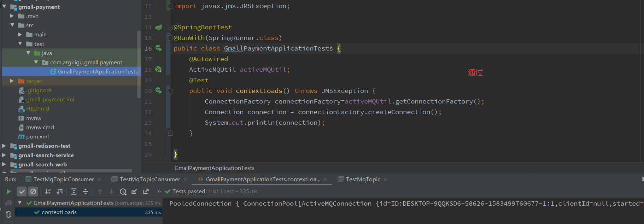
Task: Click PooledConnection console output line
Action: (x=406, y=204)
